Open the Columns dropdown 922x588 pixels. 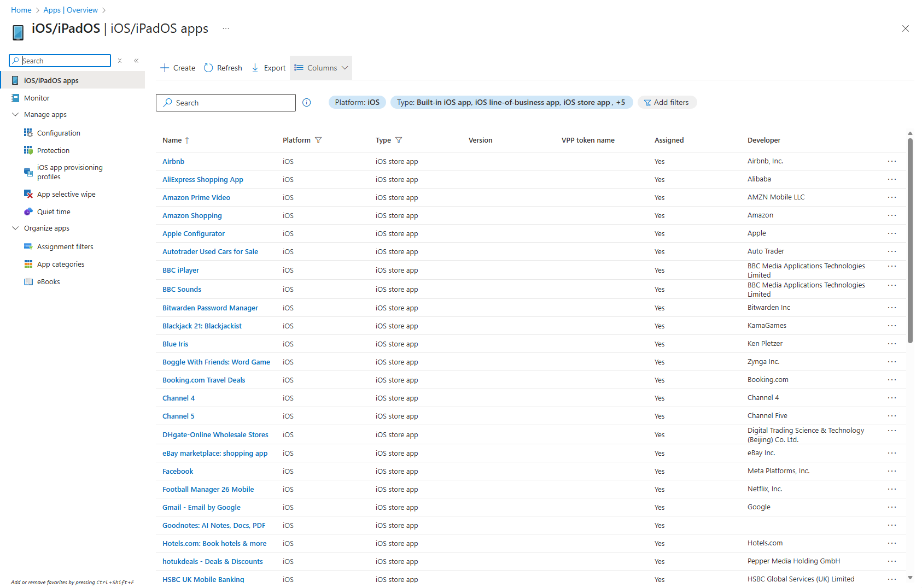321,68
